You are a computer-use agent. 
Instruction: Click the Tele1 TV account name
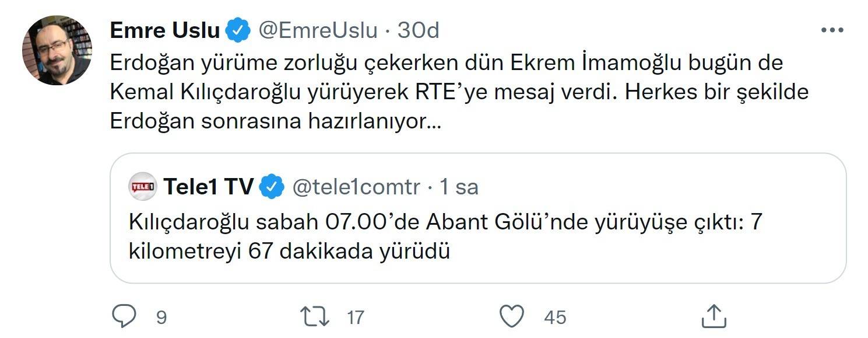(208, 187)
